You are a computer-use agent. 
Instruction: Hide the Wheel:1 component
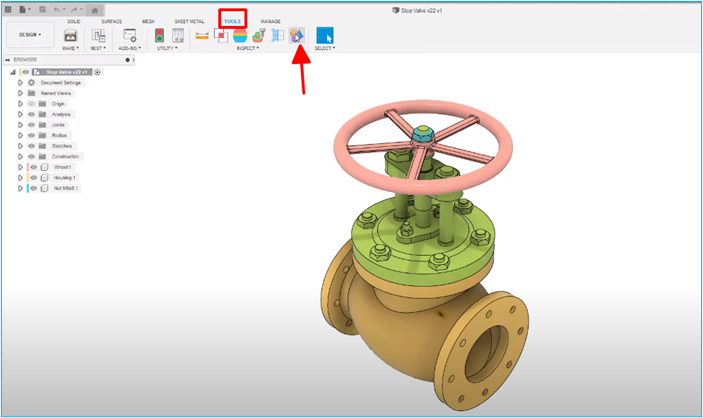(34, 167)
